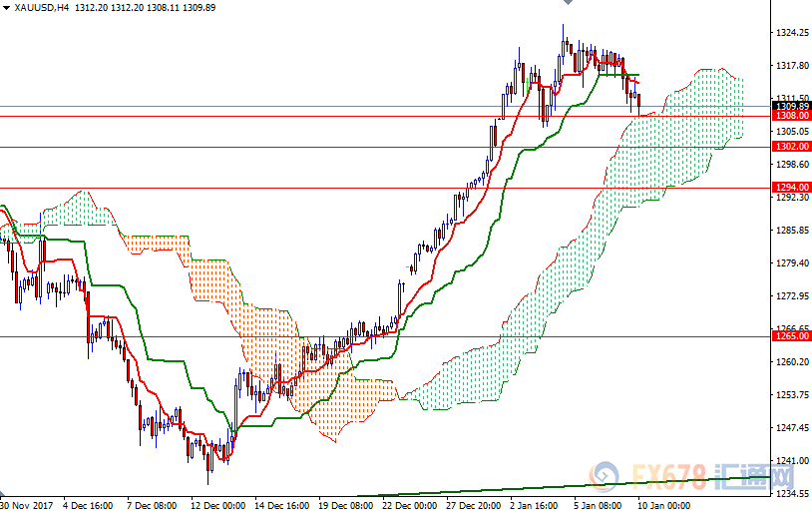Click the triangle arrow beside XAUUSD,H4
The width and height of the screenshot is (812, 513).
[7, 7]
